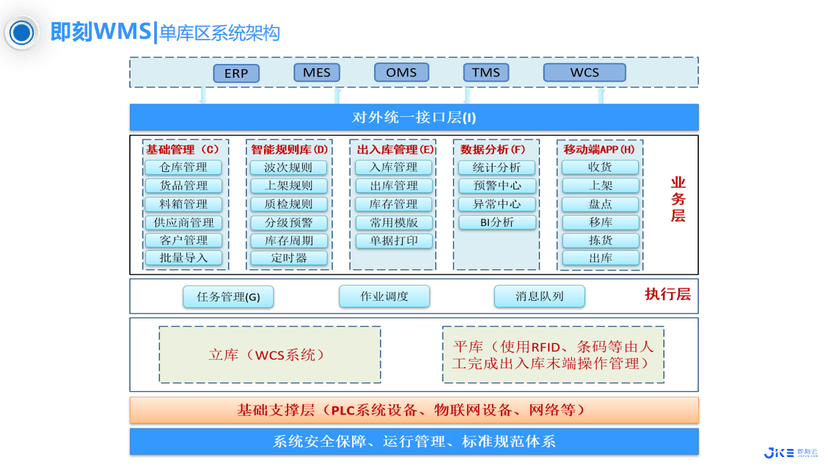
Task: Click the 移动端APP (H) heading
Action: point(599,150)
